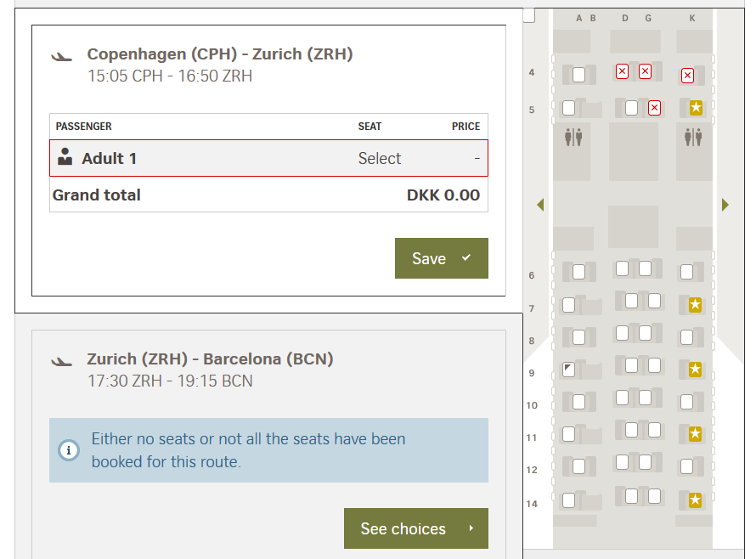Click the info icon in blue notice
The image size is (756, 559).
(69, 450)
